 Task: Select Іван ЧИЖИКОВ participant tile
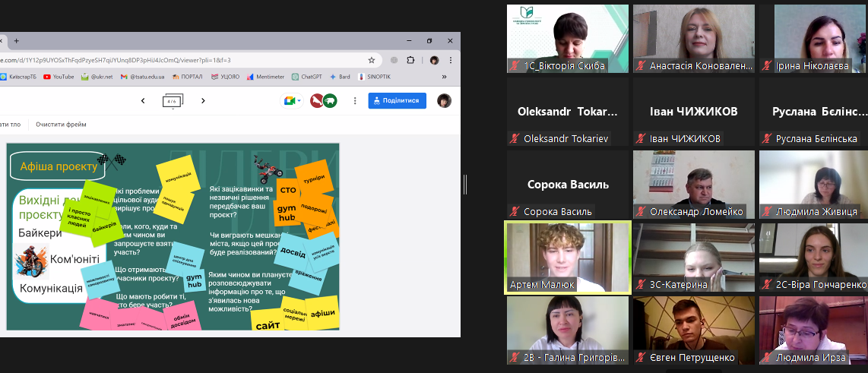tap(694, 111)
